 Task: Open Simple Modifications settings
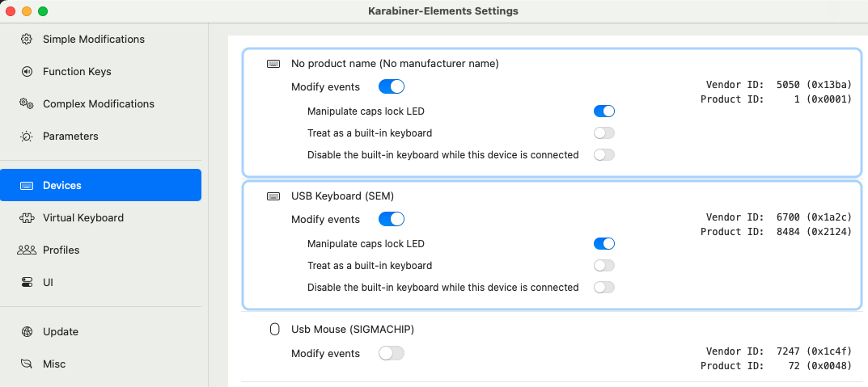(101, 40)
